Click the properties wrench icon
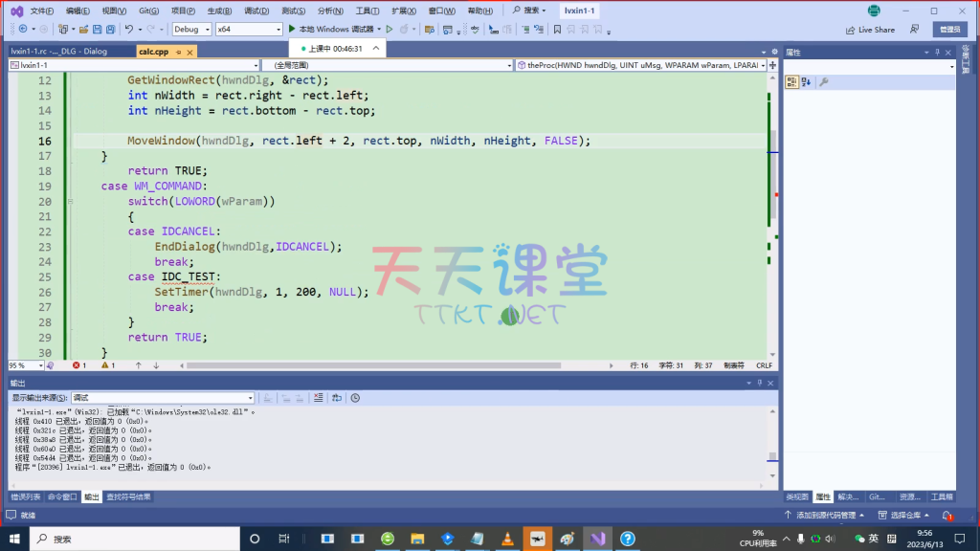Image resolution: width=980 pixels, height=551 pixels. 824,82
